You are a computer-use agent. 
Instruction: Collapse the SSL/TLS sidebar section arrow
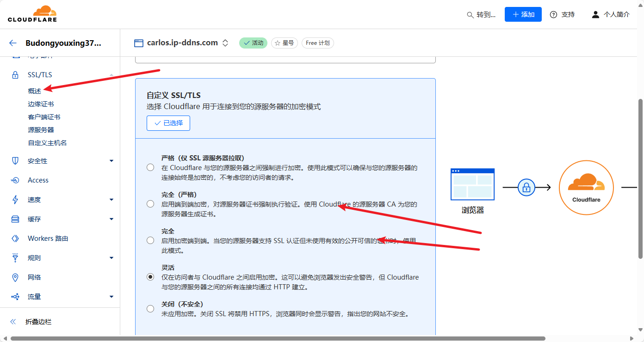(x=111, y=75)
